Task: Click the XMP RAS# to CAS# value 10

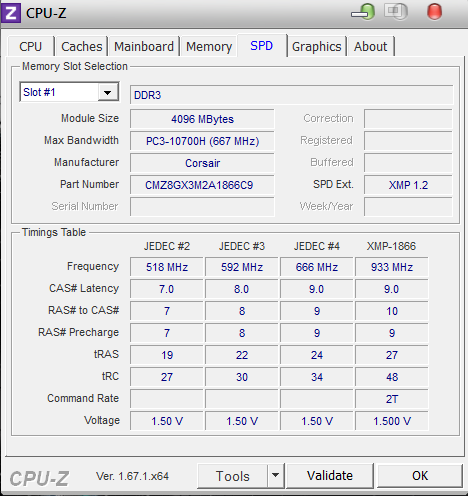Action: (392, 311)
